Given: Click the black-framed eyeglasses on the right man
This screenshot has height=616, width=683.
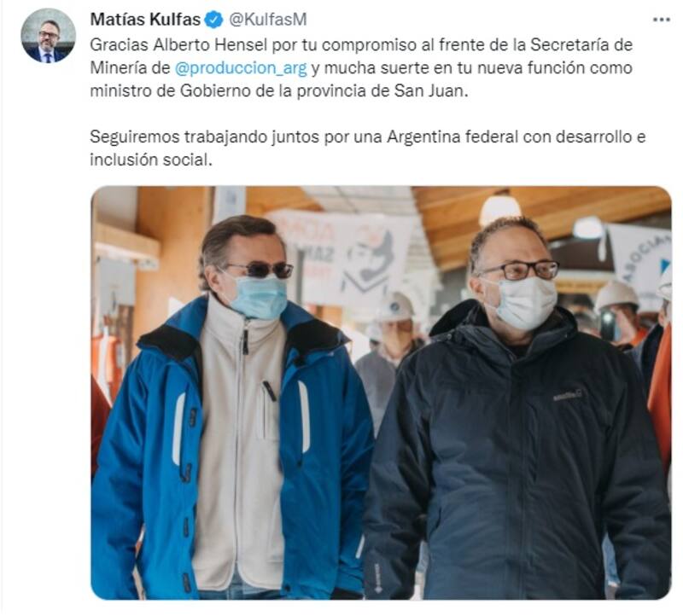Looking at the screenshot, I should 519,270.
